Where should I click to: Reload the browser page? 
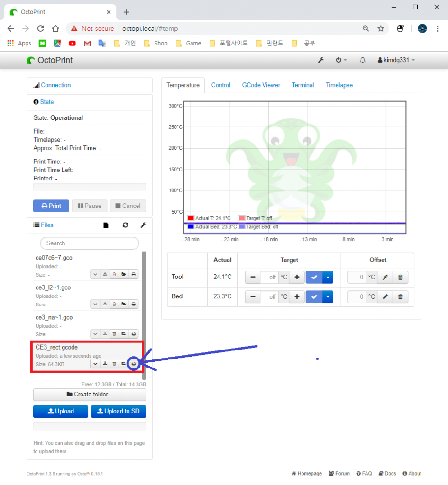[41, 28]
